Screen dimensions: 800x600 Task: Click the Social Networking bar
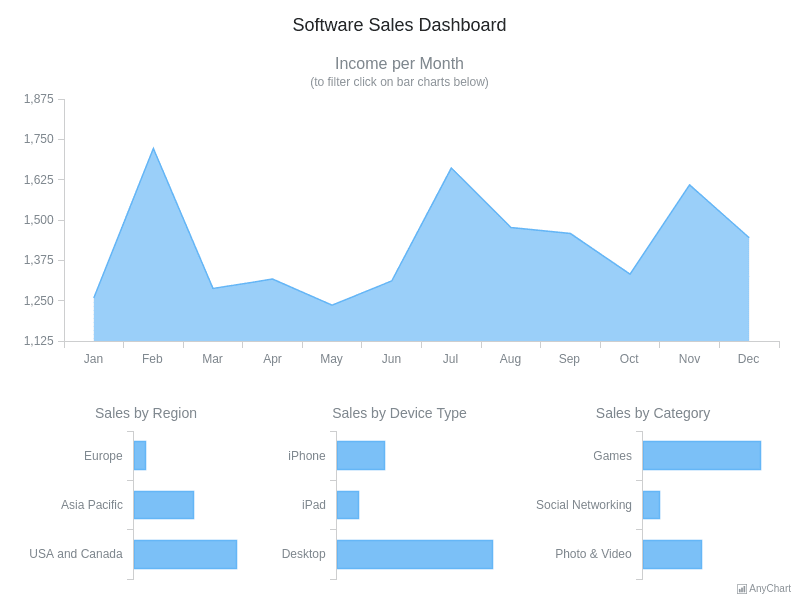(x=652, y=504)
